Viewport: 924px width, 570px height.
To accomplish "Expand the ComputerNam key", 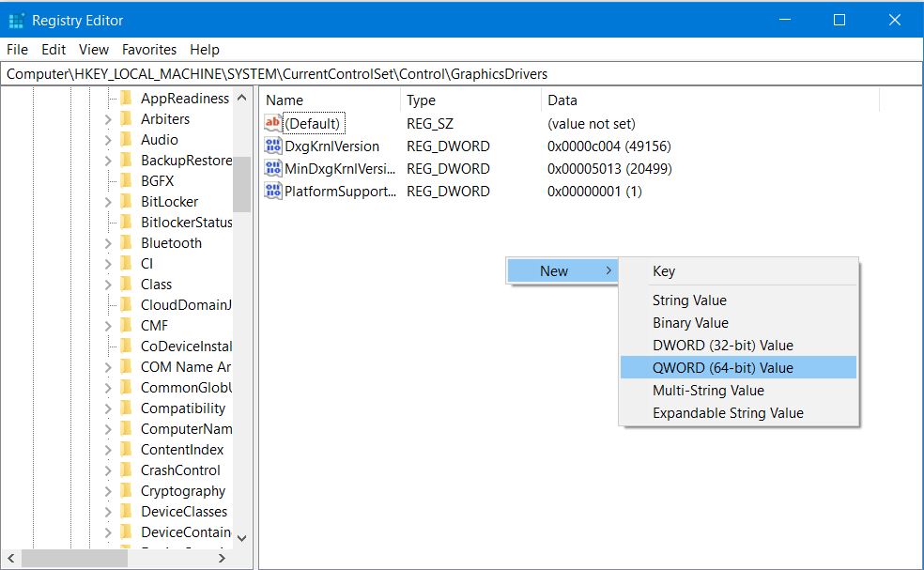I will click(x=108, y=428).
